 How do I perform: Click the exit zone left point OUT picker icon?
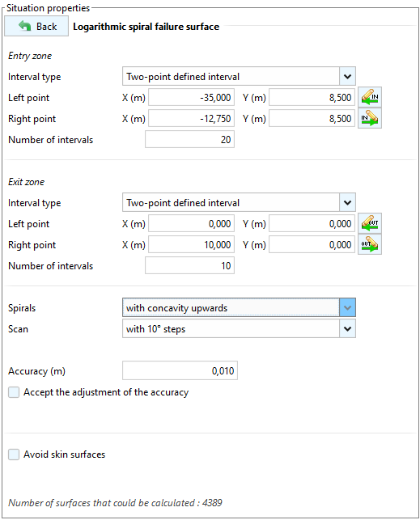tap(370, 223)
